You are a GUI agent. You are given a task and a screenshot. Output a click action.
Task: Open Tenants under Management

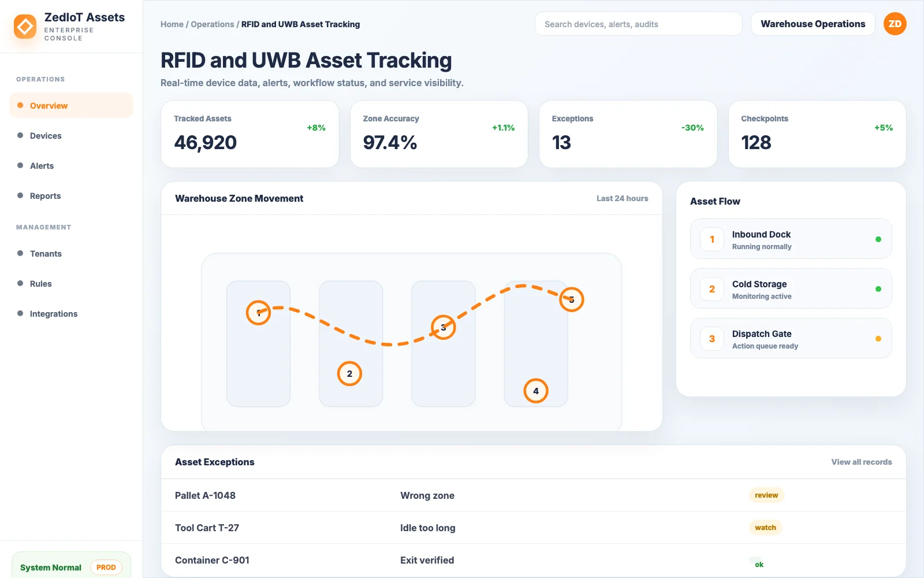[71, 253]
